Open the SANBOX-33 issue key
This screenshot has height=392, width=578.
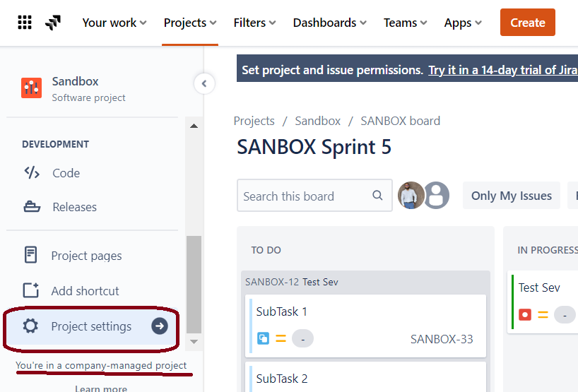(x=442, y=339)
